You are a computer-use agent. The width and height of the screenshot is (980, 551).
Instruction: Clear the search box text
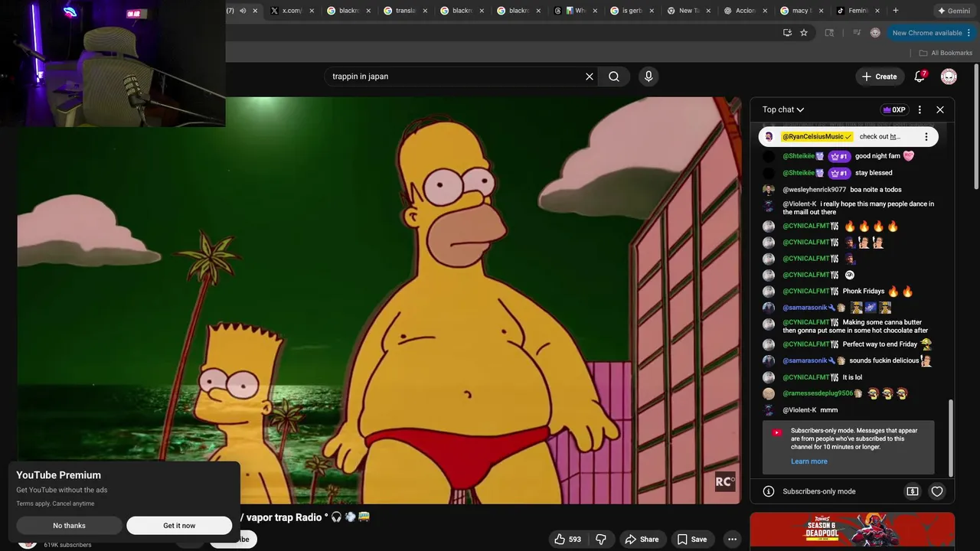pos(590,77)
